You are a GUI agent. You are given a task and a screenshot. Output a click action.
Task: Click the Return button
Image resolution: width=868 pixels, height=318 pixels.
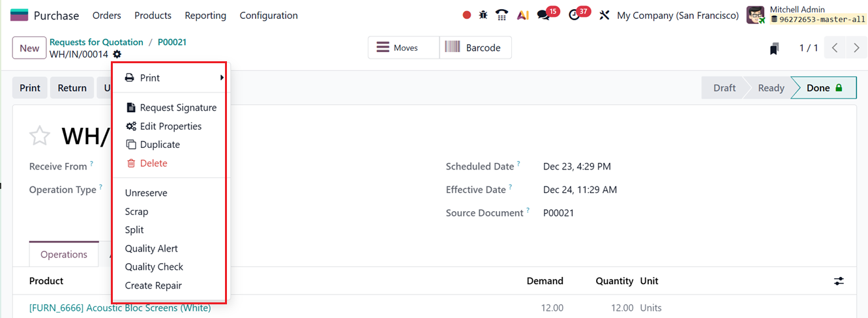(72, 88)
